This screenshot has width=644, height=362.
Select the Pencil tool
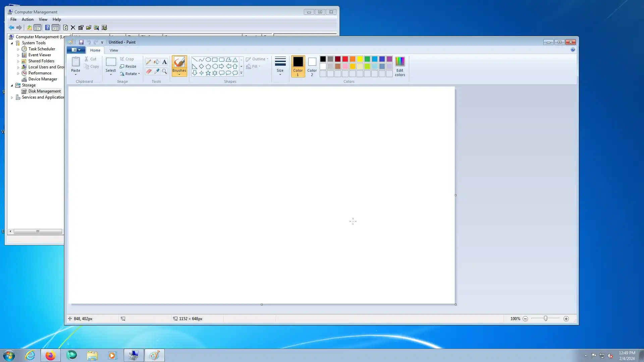click(x=148, y=62)
